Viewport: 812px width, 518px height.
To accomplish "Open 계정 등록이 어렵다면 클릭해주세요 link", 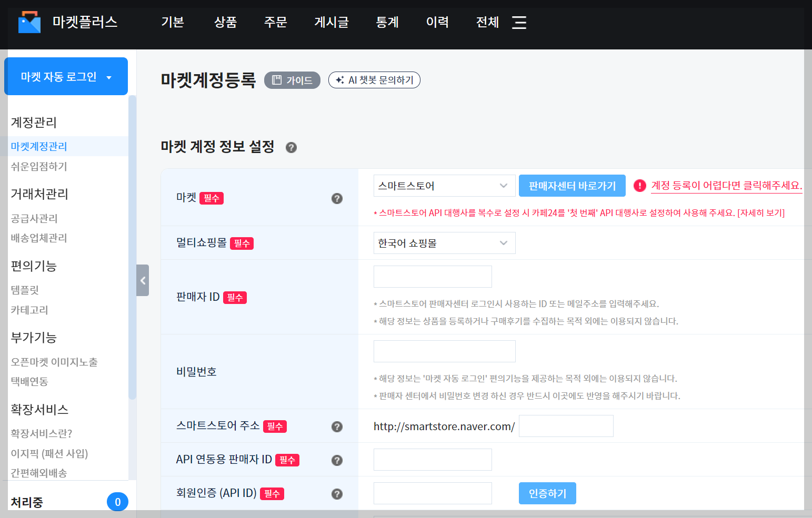I will pos(727,186).
